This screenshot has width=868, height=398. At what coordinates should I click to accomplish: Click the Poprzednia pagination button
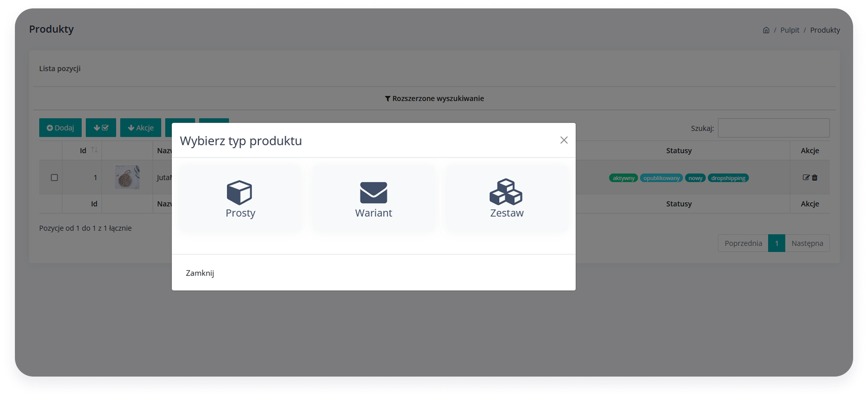click(x=743, y=243)
